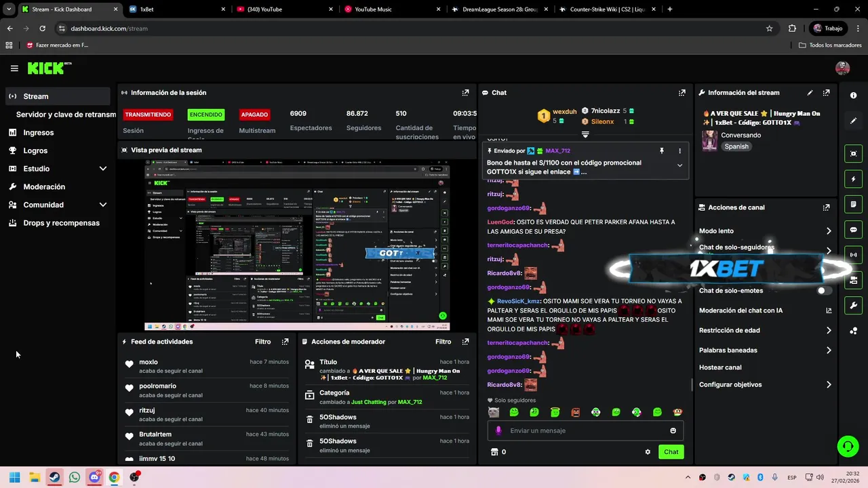Click the chat bubble icon in right sidebar

click(x=854, y=230)
